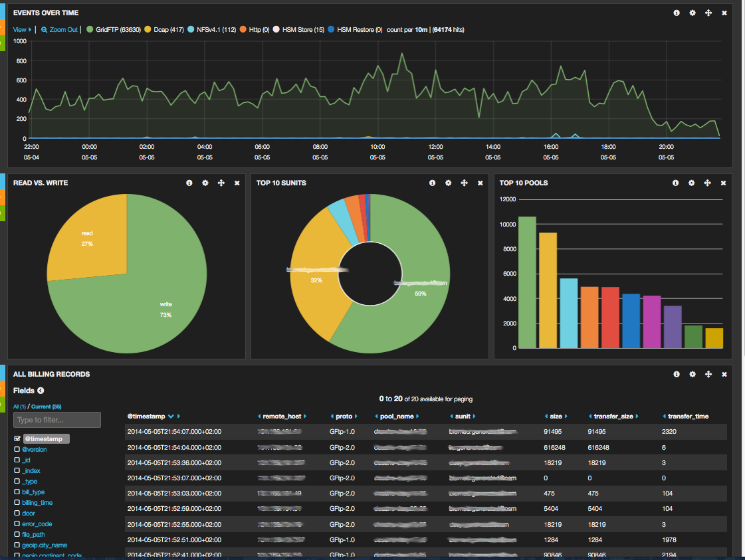Expand the View options

pyautogui.click(x=22, y=29)
